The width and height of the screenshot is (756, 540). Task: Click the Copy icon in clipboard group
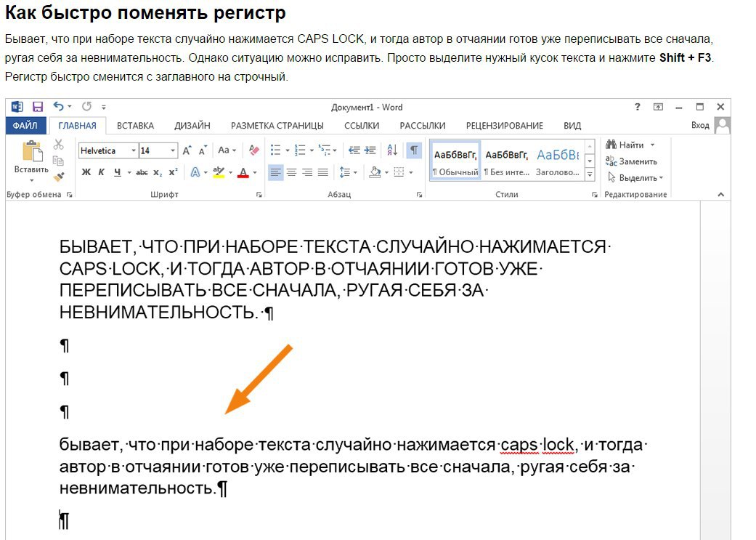[x=58, y=161]
